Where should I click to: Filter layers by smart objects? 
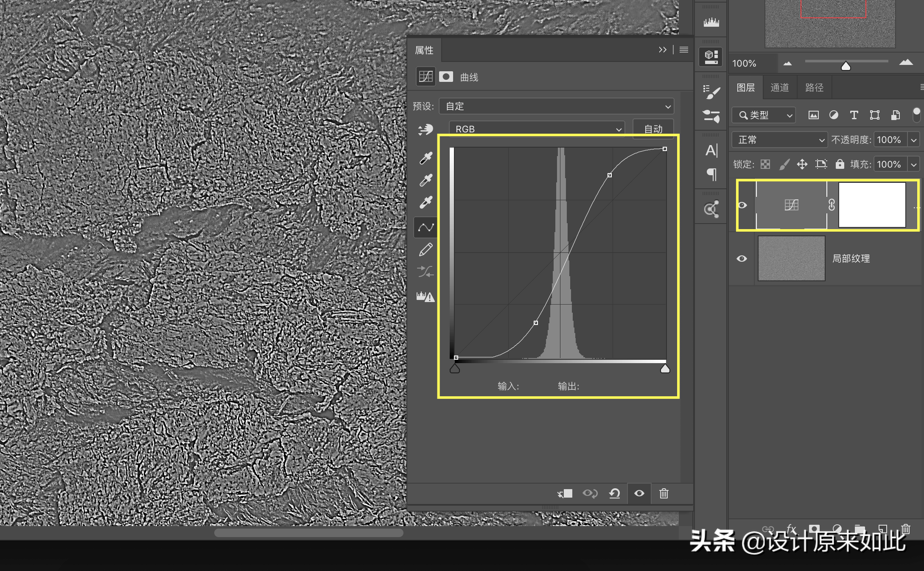(x=895, y=115)
